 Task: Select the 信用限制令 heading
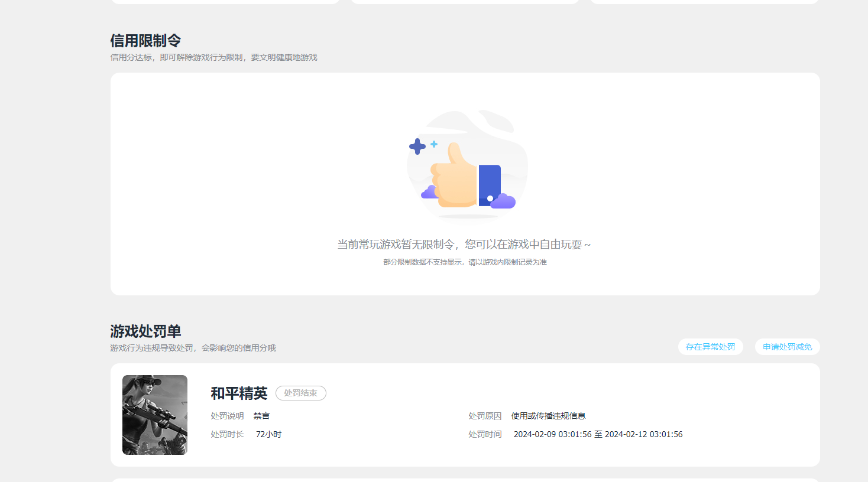point(145,41)
